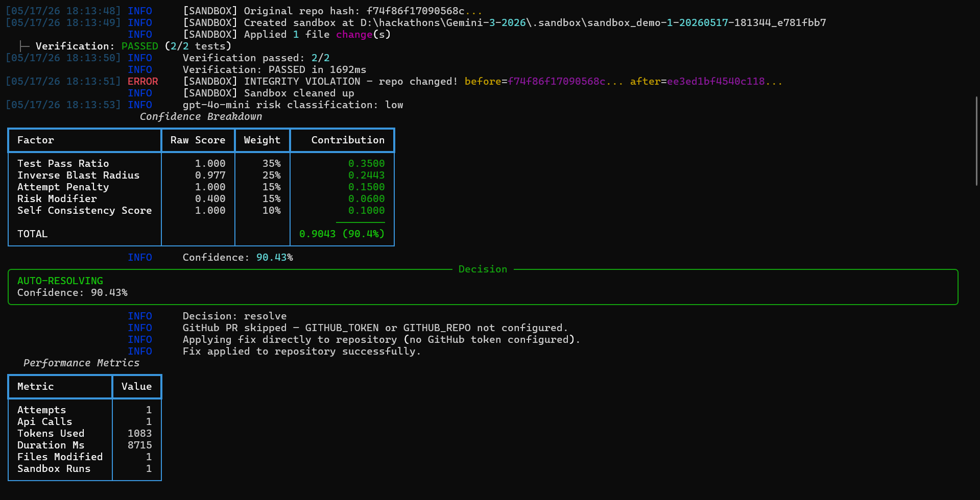
Task: Click the 'Confidence Breakdown' table title
Action: [x=201, y=117]
